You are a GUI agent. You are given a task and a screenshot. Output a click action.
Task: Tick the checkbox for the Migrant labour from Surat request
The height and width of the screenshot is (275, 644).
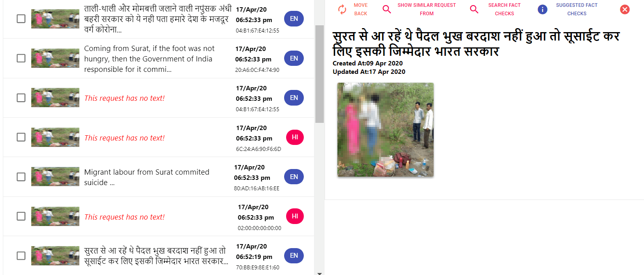[21, 177]
